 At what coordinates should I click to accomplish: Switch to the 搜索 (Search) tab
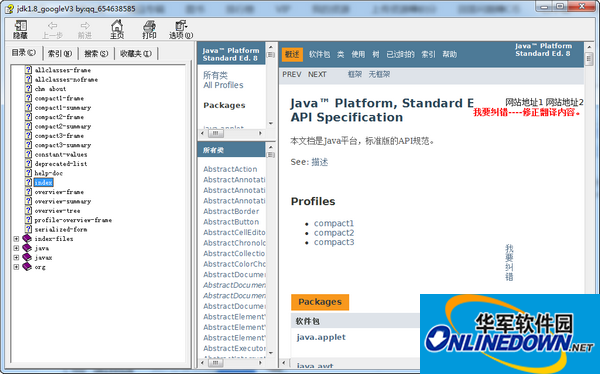click(x=96, y=54)
